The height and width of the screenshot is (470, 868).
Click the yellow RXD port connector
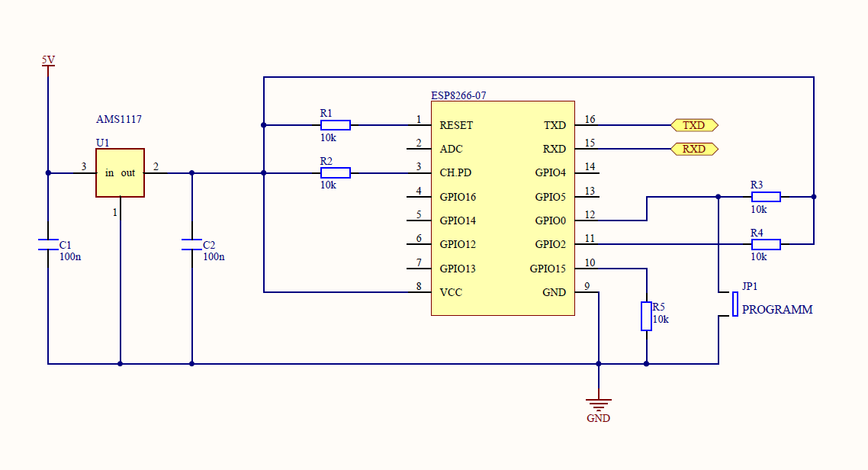coord(694,149)
